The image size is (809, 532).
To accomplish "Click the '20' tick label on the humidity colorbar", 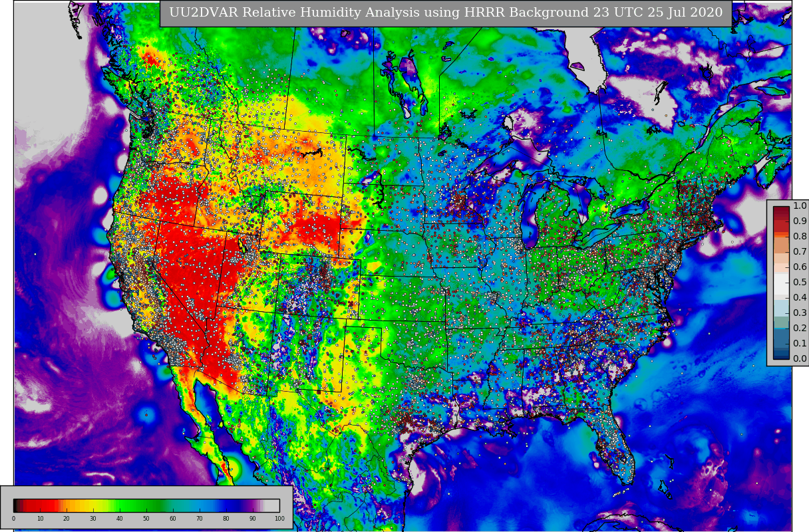I will pos(67,519).
